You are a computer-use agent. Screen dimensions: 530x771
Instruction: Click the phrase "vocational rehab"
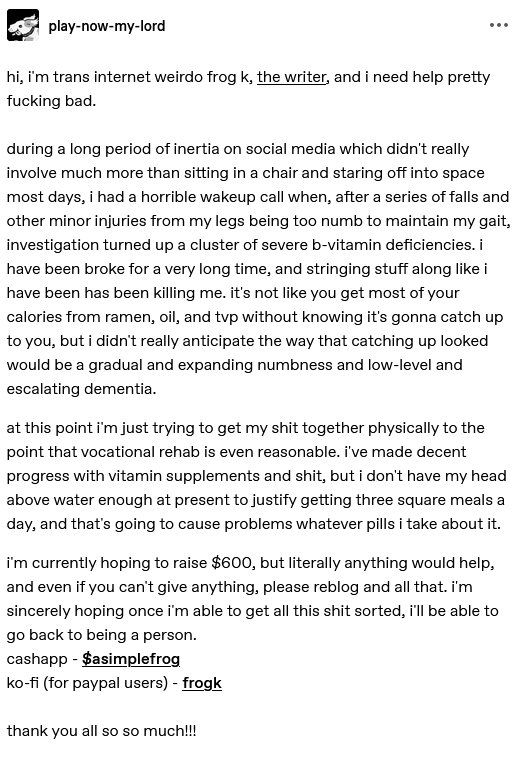click(140, 452)
